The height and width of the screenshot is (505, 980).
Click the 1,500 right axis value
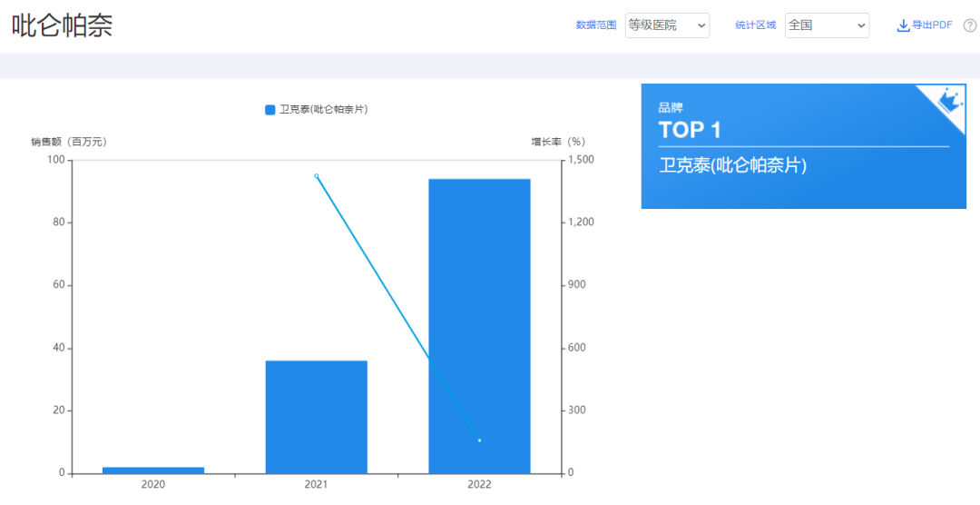[582, 160]
